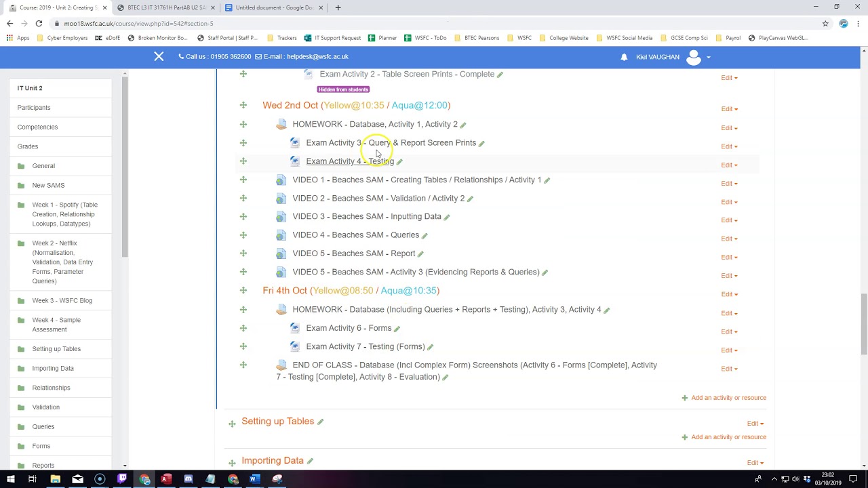Click Add an activity or resource under END OF CLASS
868x488 pixels.
(x=724, y=398)
